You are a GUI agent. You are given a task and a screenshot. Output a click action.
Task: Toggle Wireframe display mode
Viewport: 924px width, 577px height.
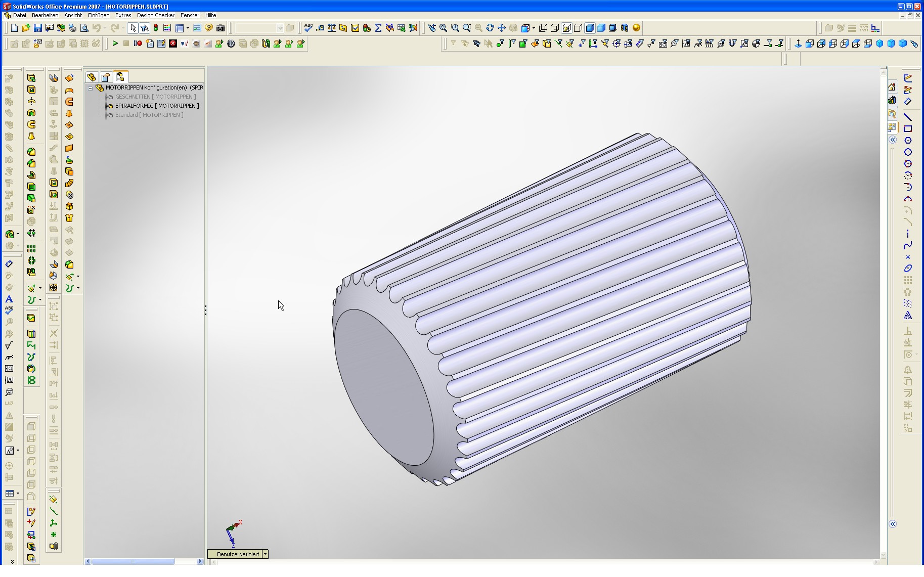point(543,28)
